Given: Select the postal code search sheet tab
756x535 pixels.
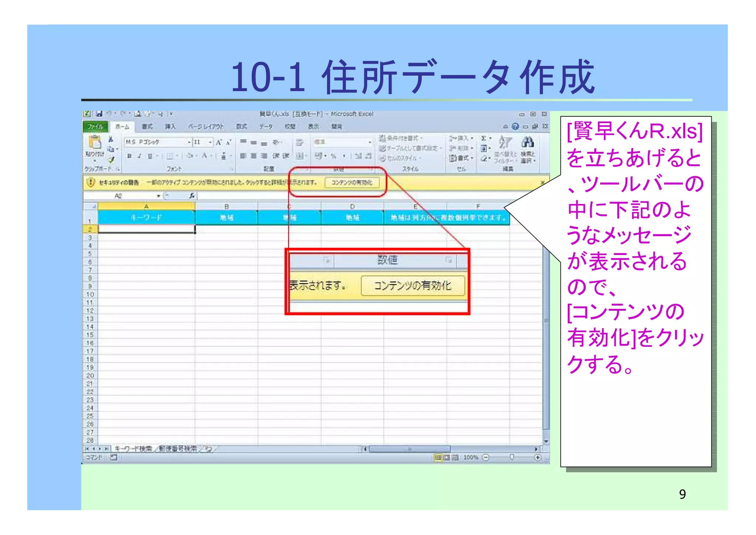Looking at the screenshot, I should 178,449.
